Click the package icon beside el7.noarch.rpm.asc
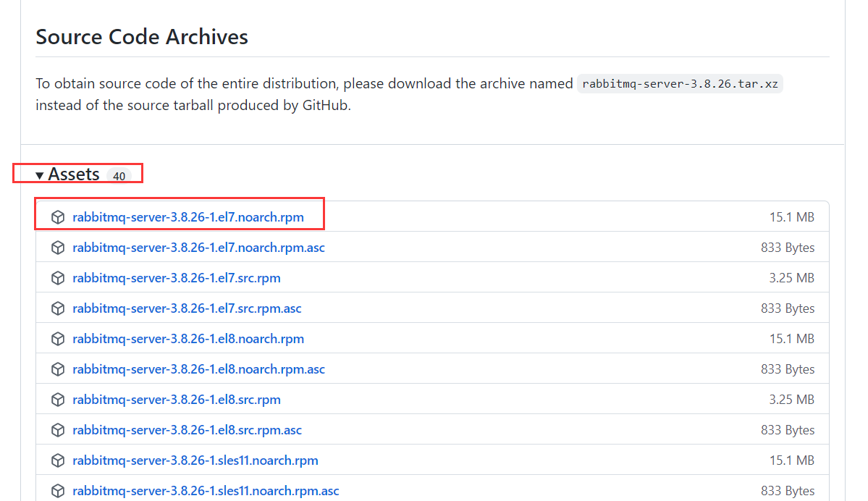The image size is (868, 501). coord(58,247)
